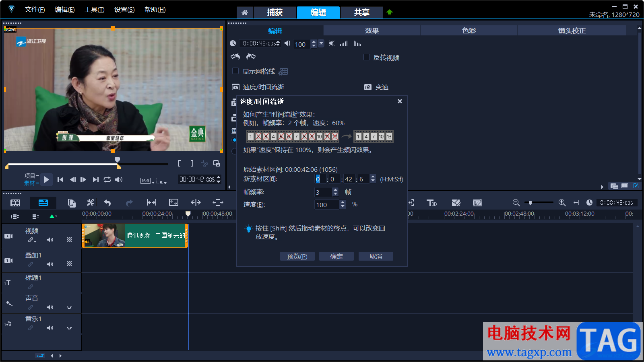
Task: Click the timeline zoom slider
Action: (x=539, y=203)
